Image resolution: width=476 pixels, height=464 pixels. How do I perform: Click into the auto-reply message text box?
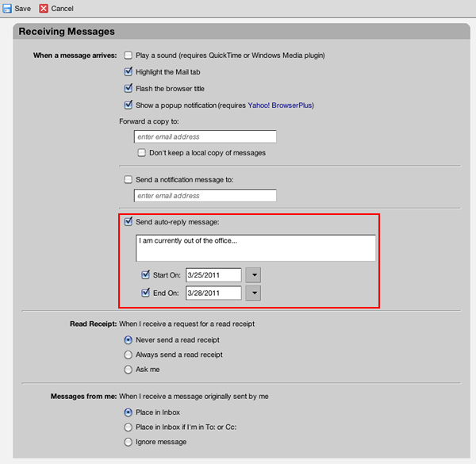[255, 248]
